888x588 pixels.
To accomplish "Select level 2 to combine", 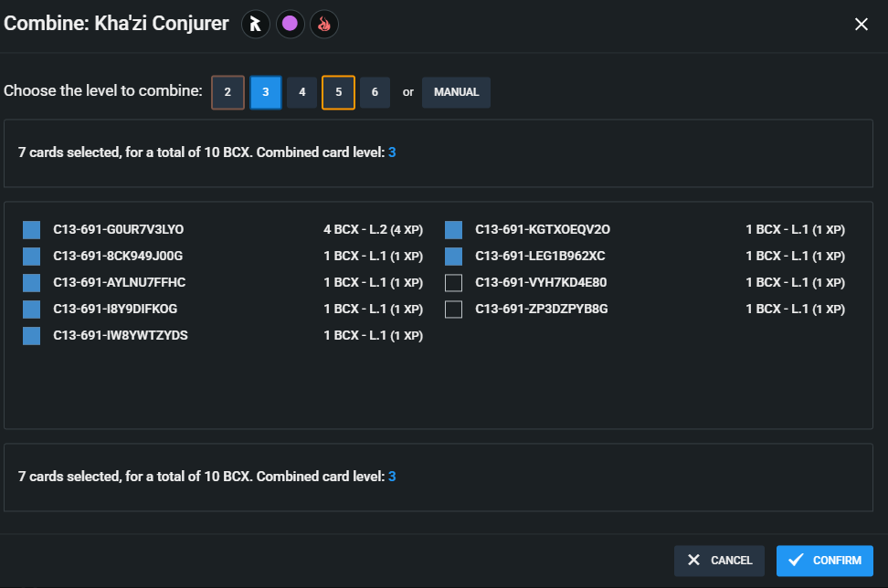I will coord(228,92).
